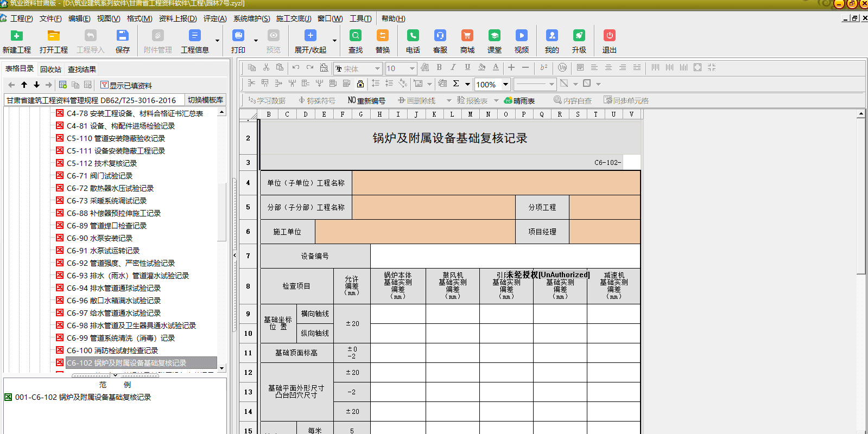
Task: Click the 切换模板库 button
Action: click(205, 100)
